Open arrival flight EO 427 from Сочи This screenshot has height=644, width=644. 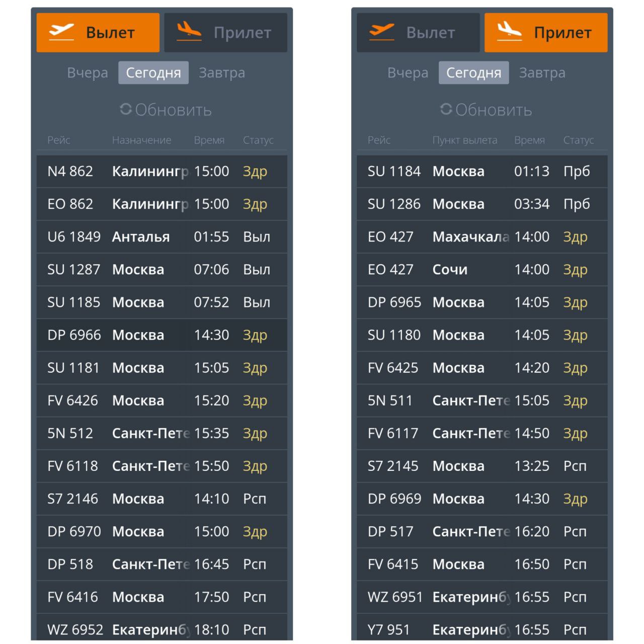482,270
